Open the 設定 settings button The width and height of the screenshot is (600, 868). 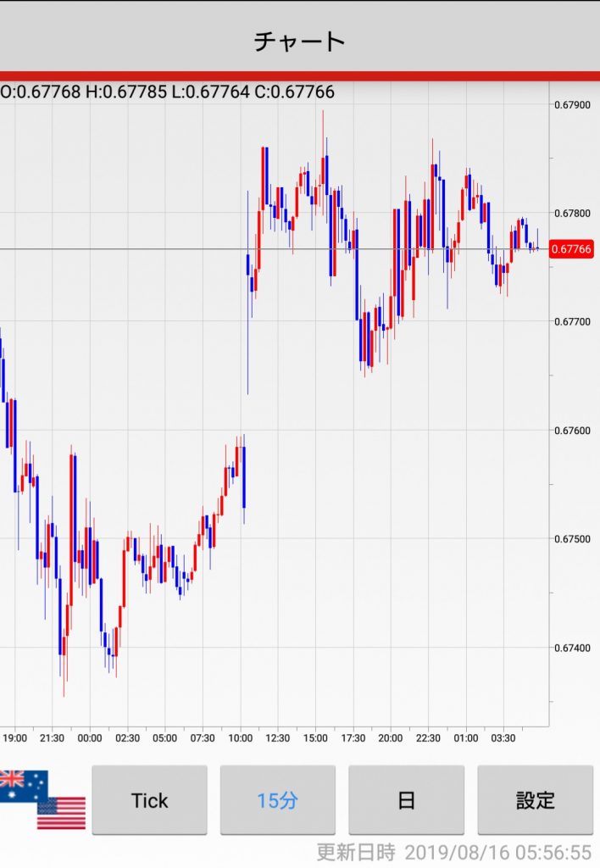pos(535,800)
